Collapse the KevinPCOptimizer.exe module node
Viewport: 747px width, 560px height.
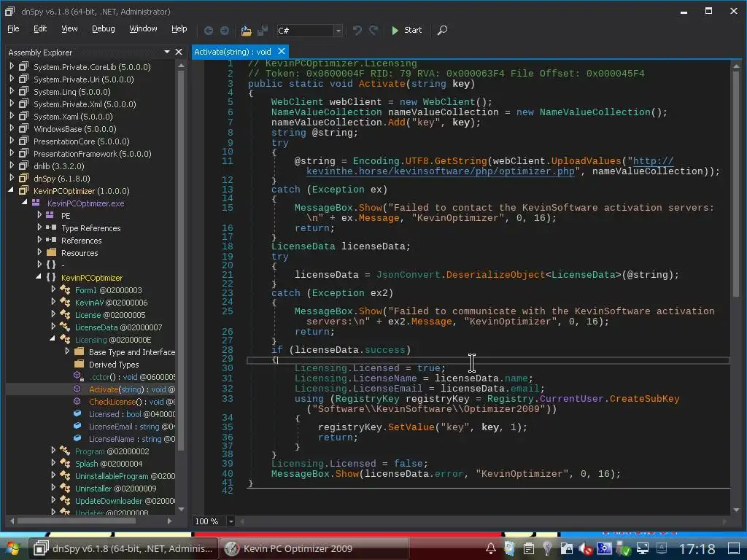click(x=24, y=203)
